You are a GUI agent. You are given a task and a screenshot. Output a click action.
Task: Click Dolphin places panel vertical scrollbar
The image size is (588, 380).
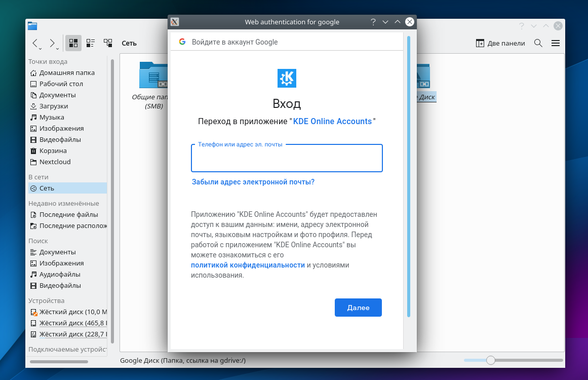(112, 201)
